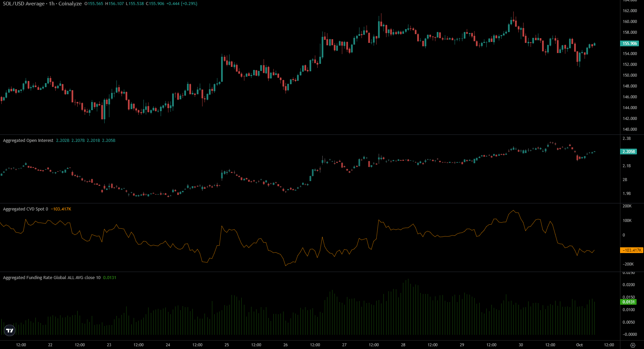This screenshot has width=644, height=349.
Task: Click the green funding rate label 0.0131
Action: click(628, 302)
